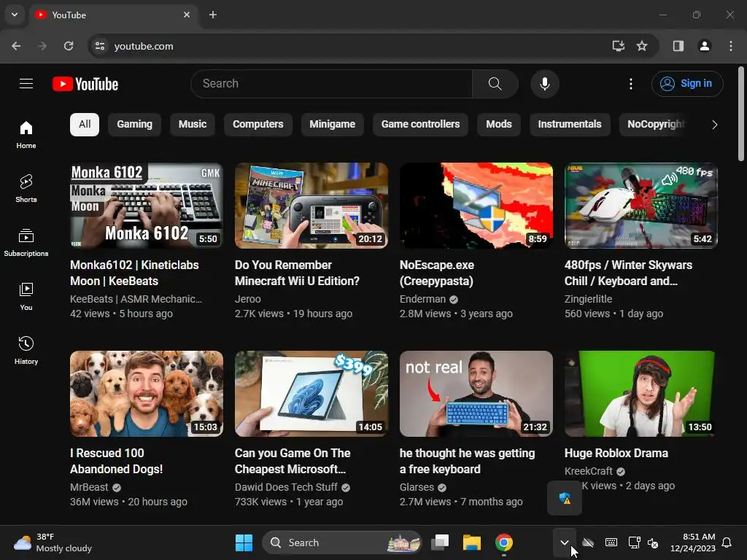Open Chrome profile icon
The image size is (747, 560).
click(x=705, y=46)
